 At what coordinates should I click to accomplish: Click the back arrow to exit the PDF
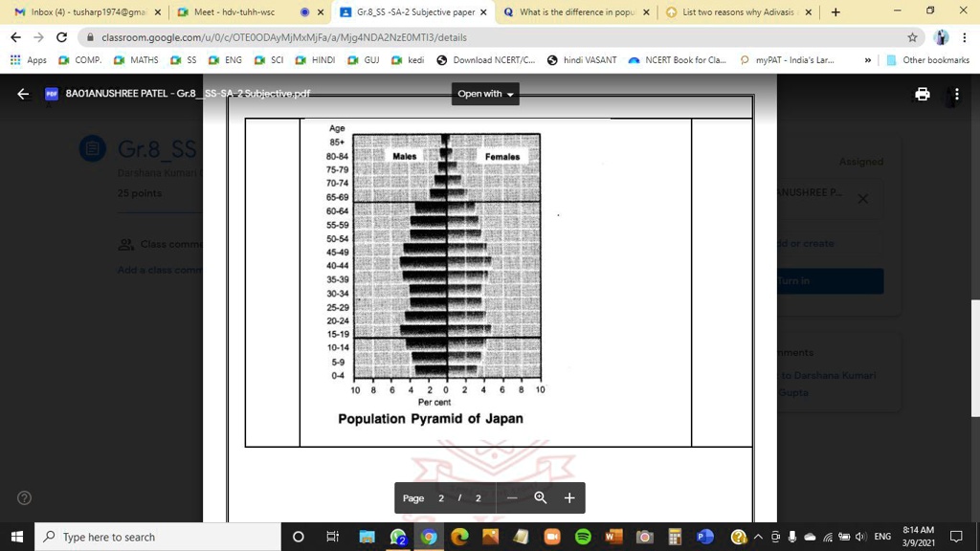tap(22, 94)
